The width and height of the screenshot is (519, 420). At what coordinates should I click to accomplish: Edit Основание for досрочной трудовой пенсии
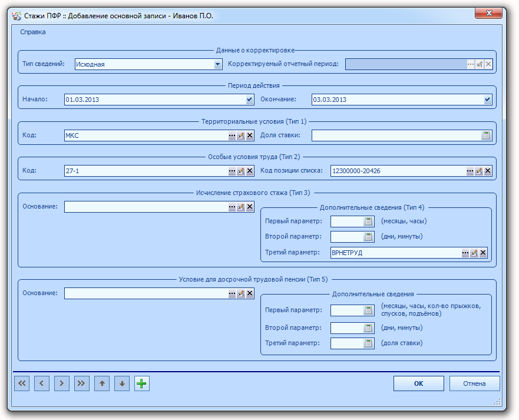click(x=240, y=293)
